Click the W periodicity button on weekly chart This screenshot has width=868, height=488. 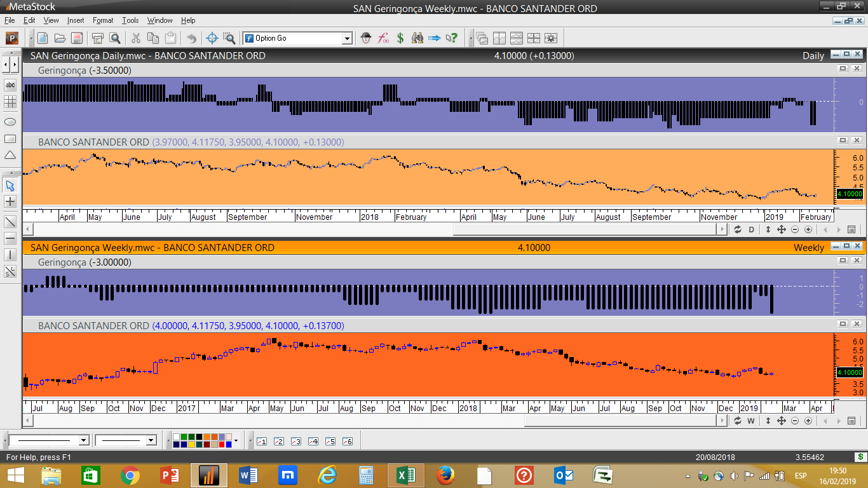[x=750, y=421]
